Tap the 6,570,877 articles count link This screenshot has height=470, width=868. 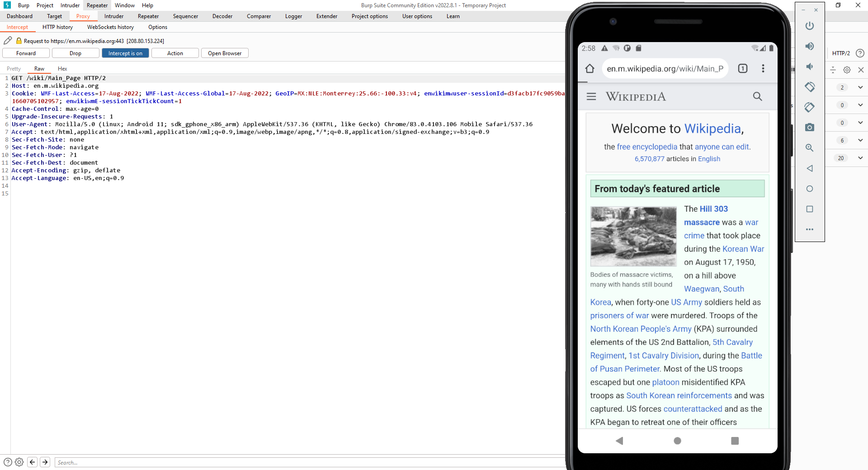(x=649, y=159)
